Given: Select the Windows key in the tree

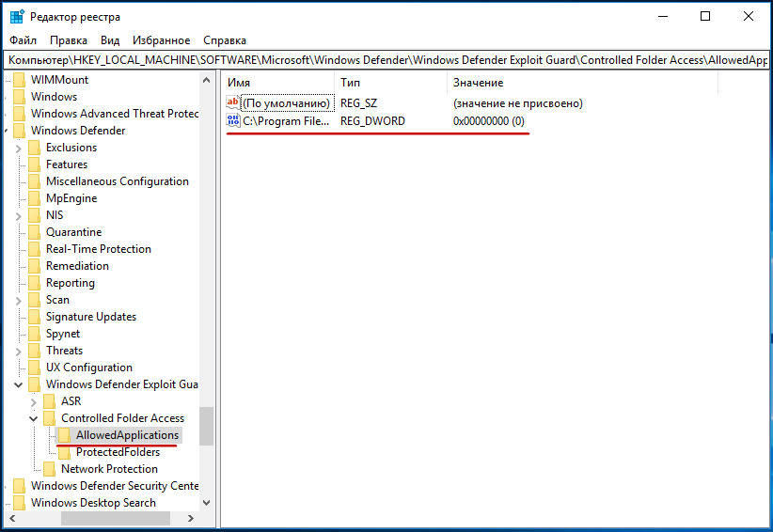Looking at the screenshot, I should [x=54, y=97].
